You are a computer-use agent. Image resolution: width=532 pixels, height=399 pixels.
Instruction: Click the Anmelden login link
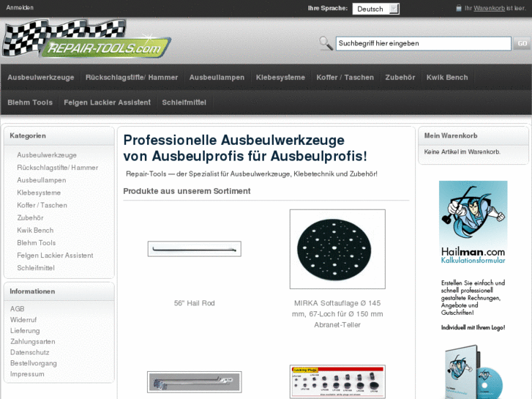20,7
